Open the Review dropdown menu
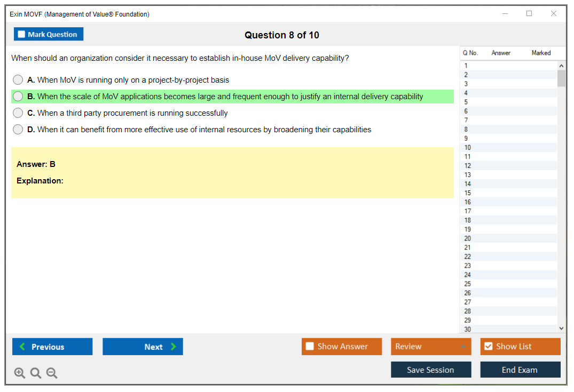 click(x=430, y=347)
